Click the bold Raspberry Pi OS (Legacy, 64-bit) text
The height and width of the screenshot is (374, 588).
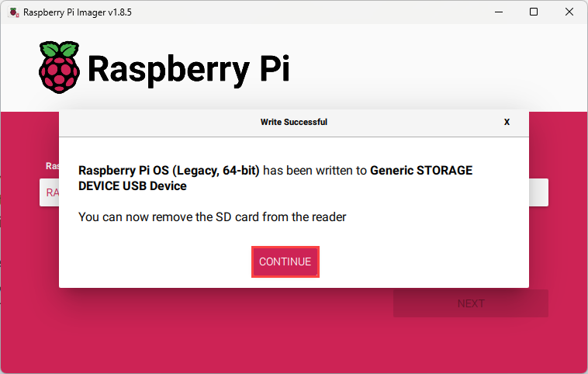169,171
